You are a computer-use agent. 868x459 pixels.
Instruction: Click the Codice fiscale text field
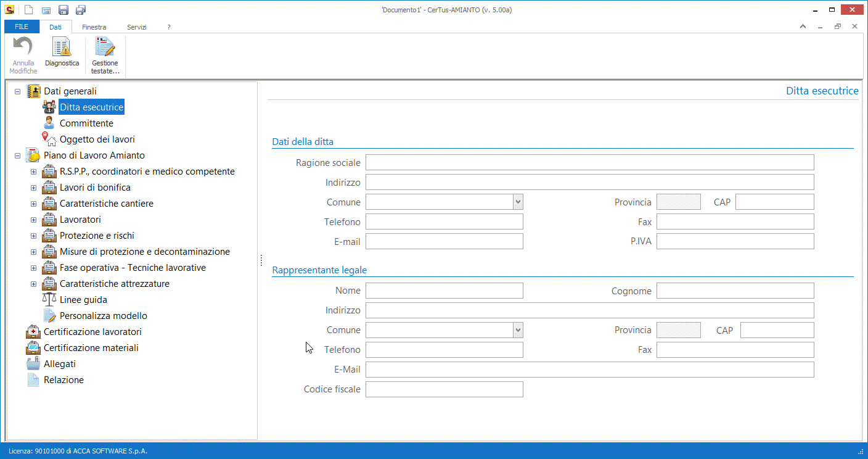point(444,389)
